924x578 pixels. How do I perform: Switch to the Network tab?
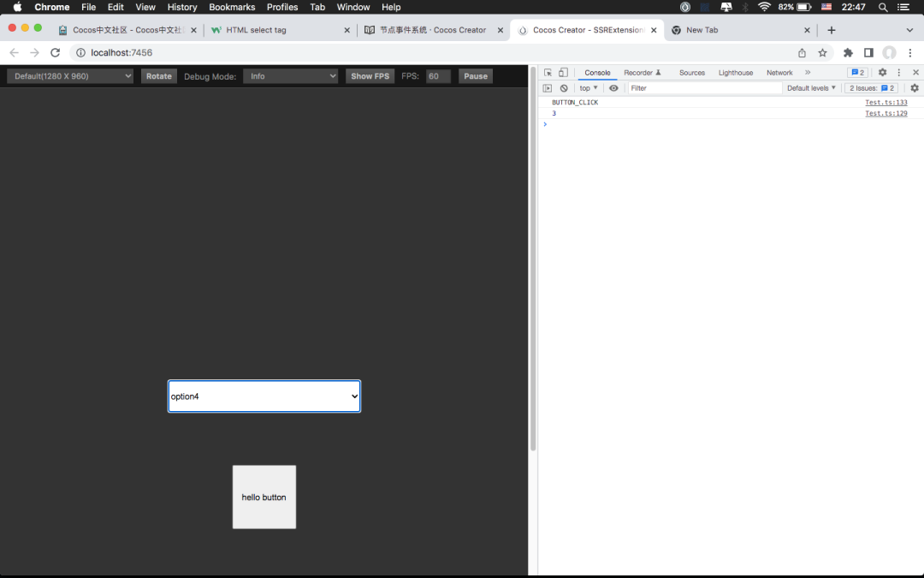point(779,73)
